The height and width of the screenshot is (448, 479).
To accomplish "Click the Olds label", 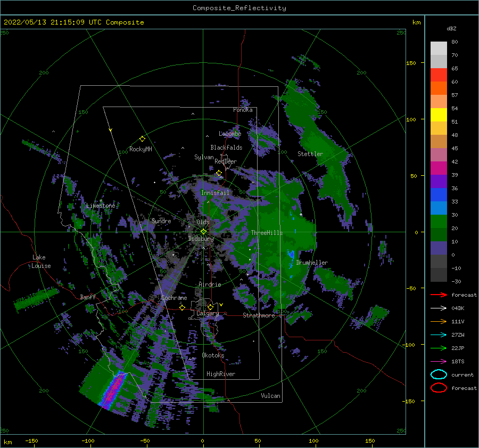I will [203, 222].
